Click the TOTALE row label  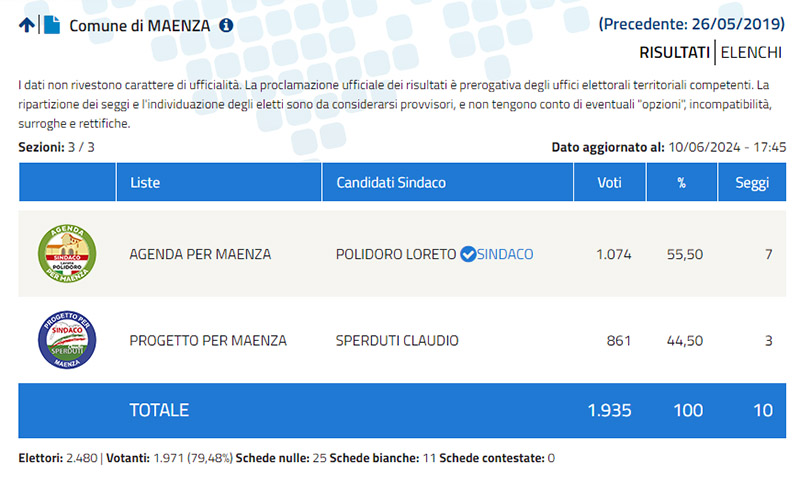tap(159, 410)
